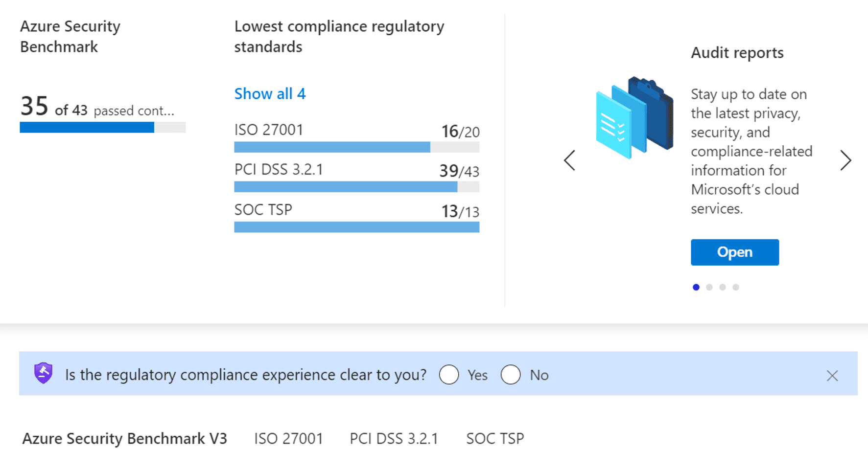
Task: Click Lowest compliance regulatory standards heading
Action: (x=339, y=36)
